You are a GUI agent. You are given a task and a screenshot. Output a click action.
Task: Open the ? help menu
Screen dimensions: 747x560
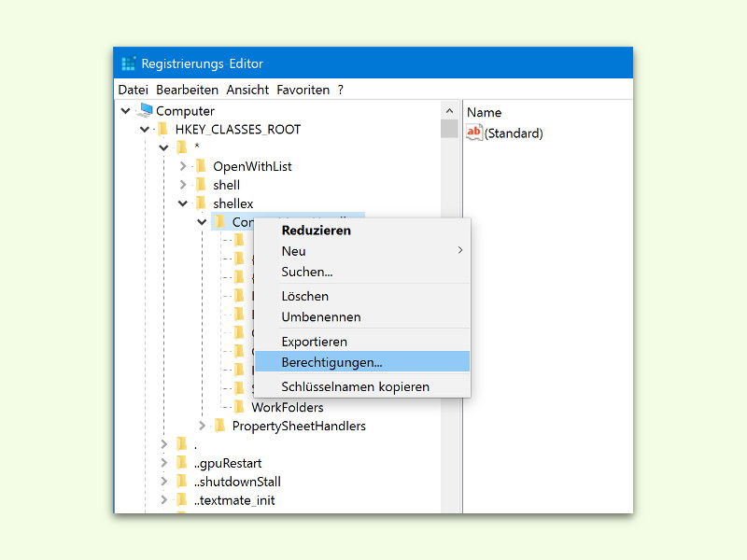click(x=340, y=90)
